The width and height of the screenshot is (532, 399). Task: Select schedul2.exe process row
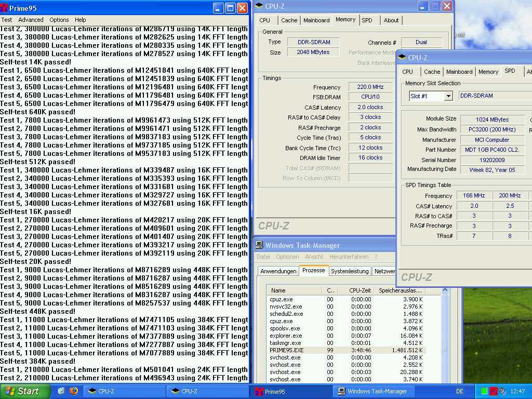pos(346,314)
